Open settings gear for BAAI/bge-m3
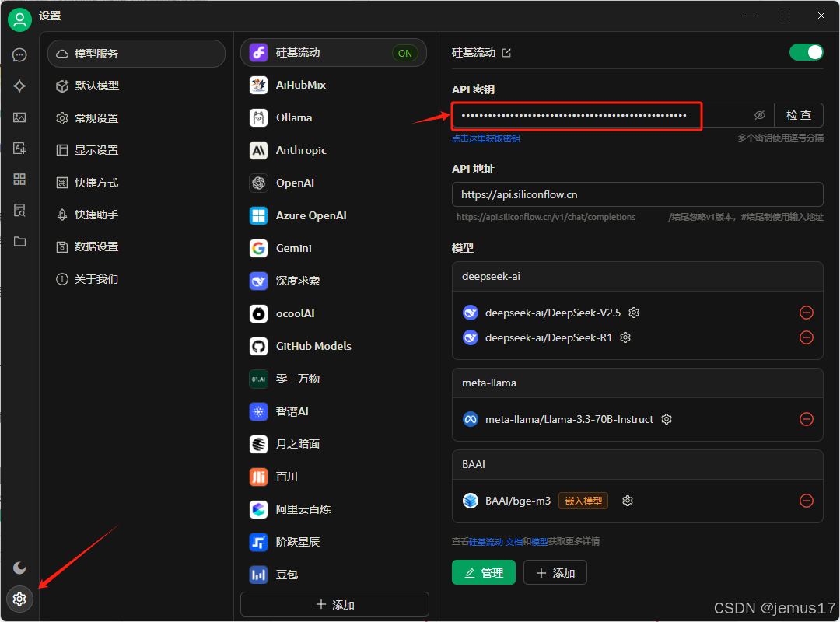The image size is (840, 622). [x=628, y=501]
